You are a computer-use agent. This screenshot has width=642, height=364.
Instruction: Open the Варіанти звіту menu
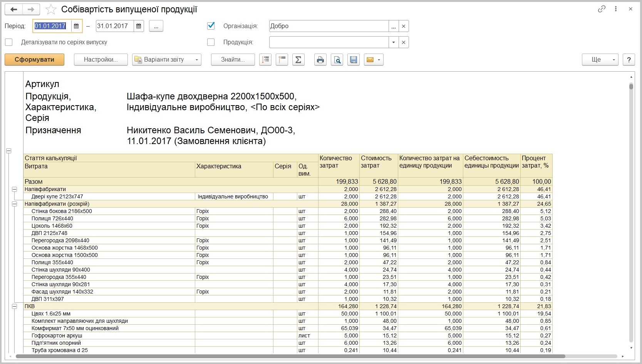(167, 60)
